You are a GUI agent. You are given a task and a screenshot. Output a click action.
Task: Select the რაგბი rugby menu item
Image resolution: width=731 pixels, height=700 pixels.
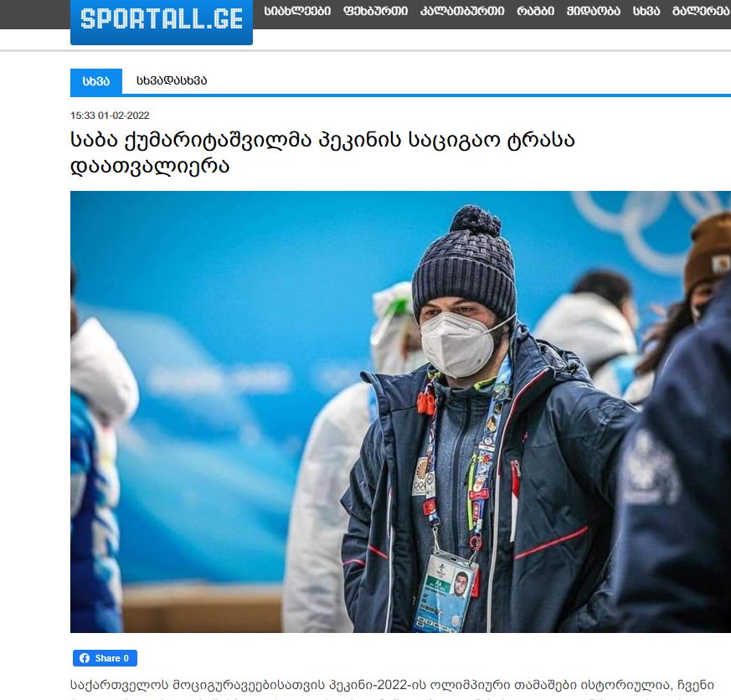tap(535, 11)
